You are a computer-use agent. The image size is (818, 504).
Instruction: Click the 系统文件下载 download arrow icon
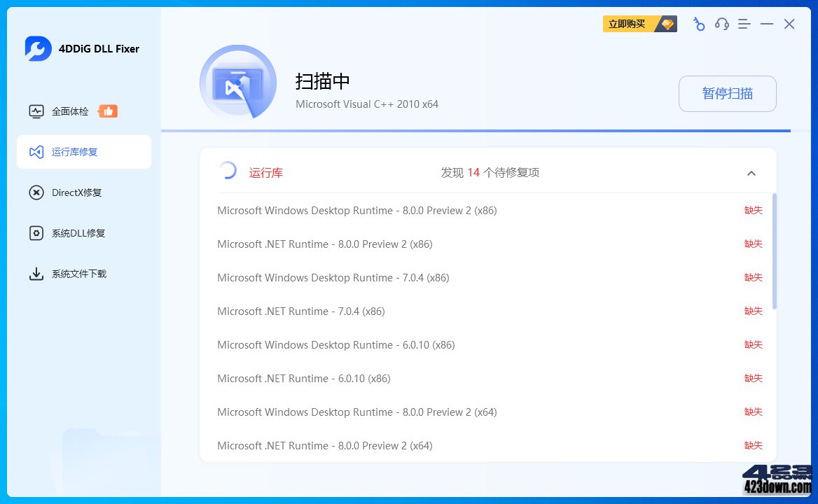[36, 274]
